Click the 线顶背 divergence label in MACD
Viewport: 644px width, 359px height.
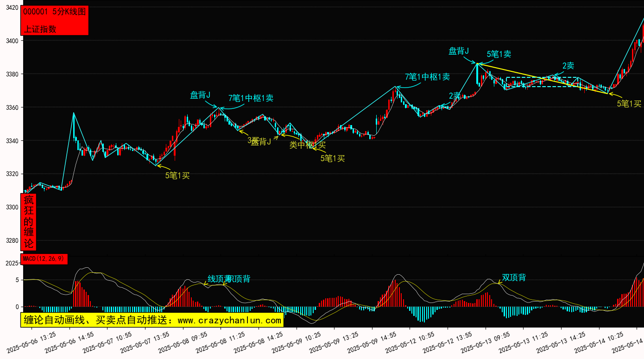pyautogui.click(x=218, y=279)
